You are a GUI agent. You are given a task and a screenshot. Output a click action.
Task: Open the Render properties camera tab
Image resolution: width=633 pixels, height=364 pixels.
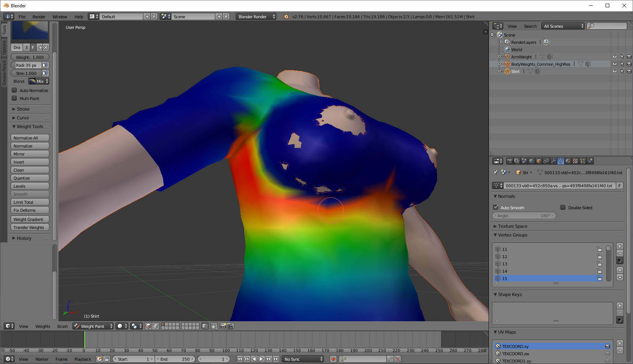click(510, 161)
